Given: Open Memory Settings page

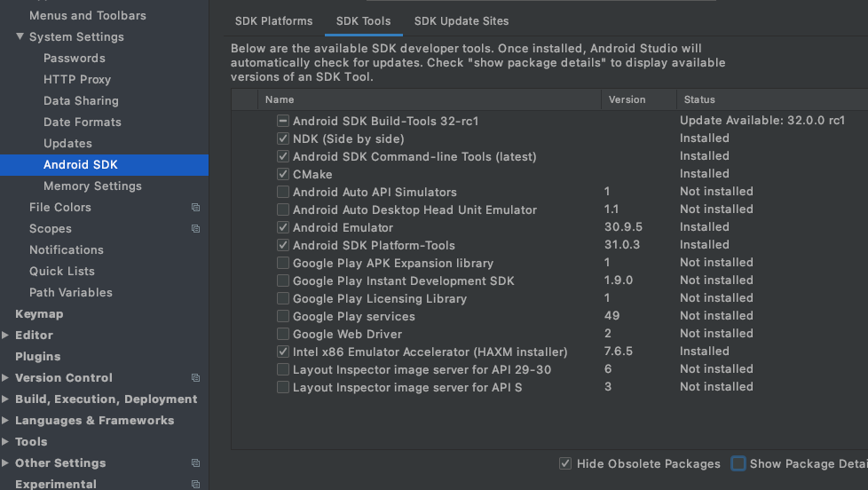Looking at the screenshot, I should tap(92, 186).
